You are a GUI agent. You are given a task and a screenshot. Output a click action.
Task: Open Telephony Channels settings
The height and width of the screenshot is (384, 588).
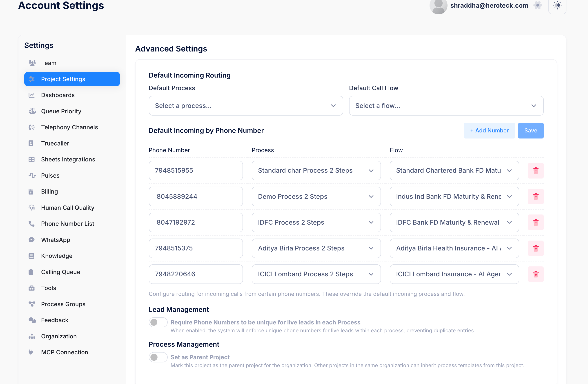[72, 127]
